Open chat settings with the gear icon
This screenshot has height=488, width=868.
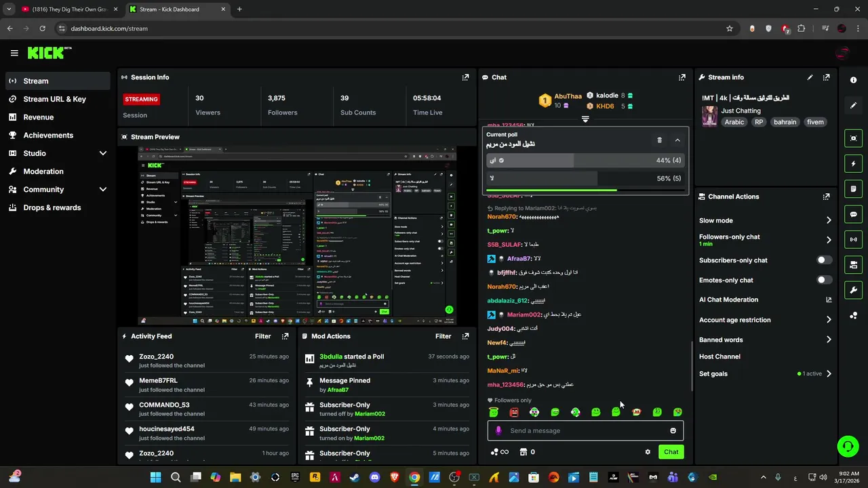click(648, 452)
